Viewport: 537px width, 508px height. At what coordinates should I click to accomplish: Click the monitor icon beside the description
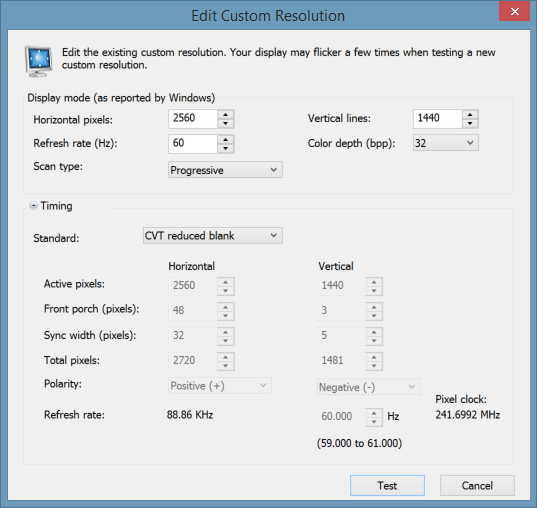tap(38, 61)
